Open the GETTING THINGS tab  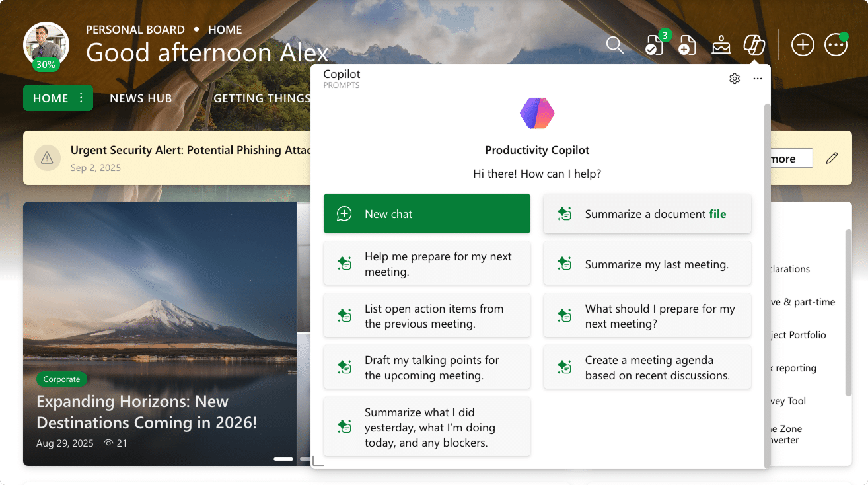[262, 98]
